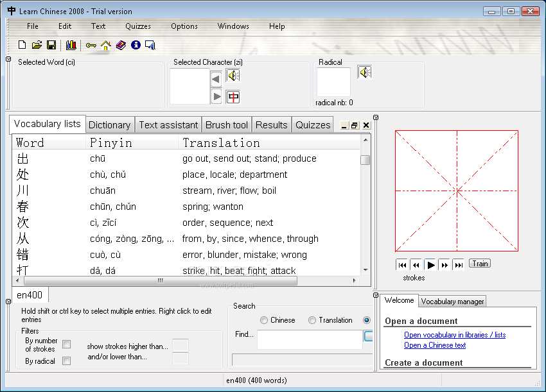Open the Vocabulary manager tab
Viewport: 546px width, 392px height.
[452, 301]
